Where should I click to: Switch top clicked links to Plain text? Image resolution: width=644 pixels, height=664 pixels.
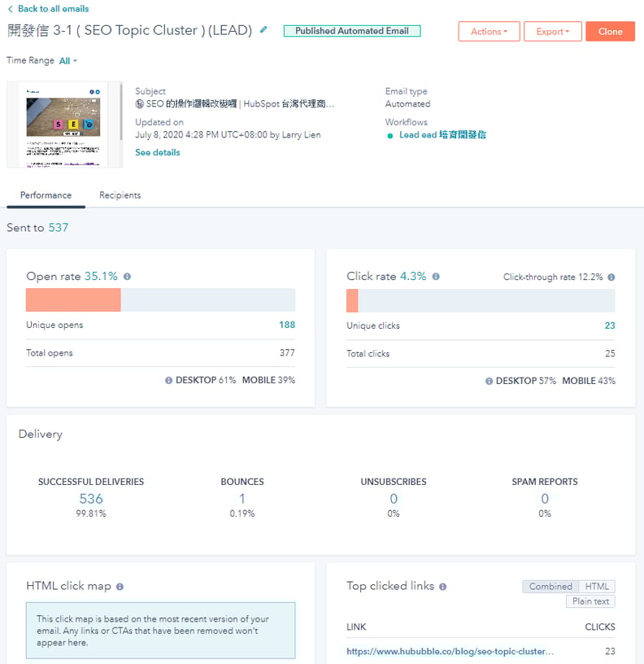pos(590,602)
